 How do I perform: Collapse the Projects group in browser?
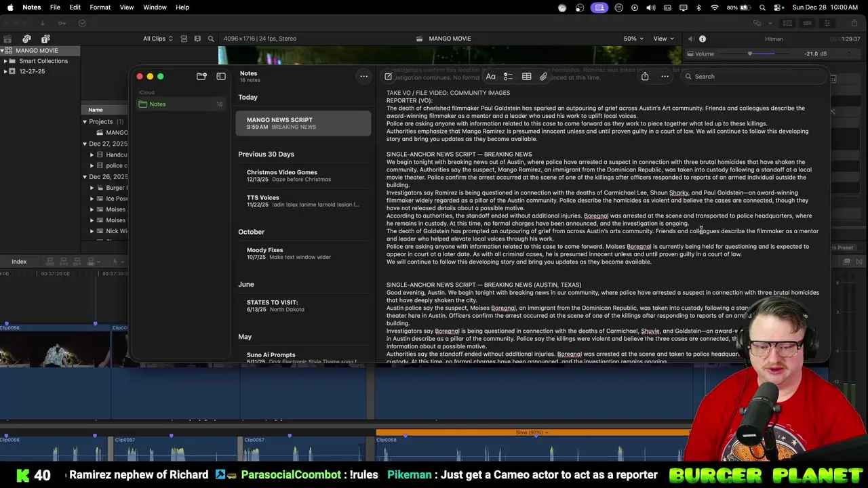85,122
